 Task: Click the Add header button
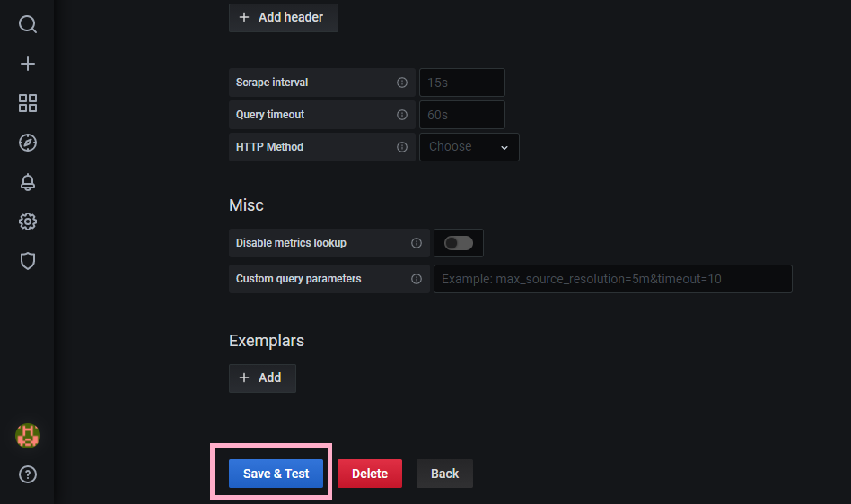coord(283,17)
